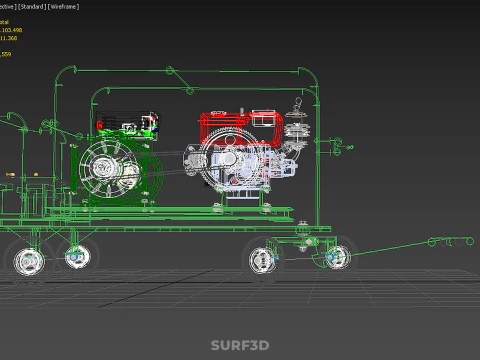Viewport: 480px width, 360px height.
Task: Click the yellow statistics value '11.368'
Action: 9,38
